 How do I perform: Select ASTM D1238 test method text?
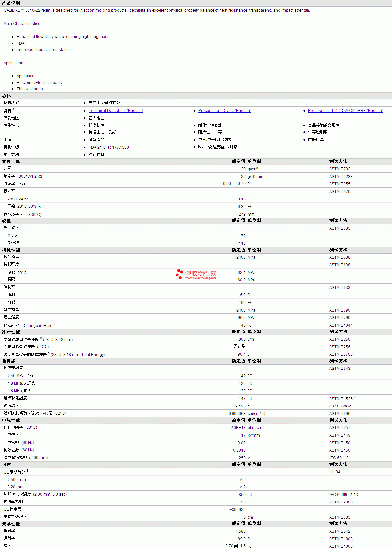(x=341, y=177)
